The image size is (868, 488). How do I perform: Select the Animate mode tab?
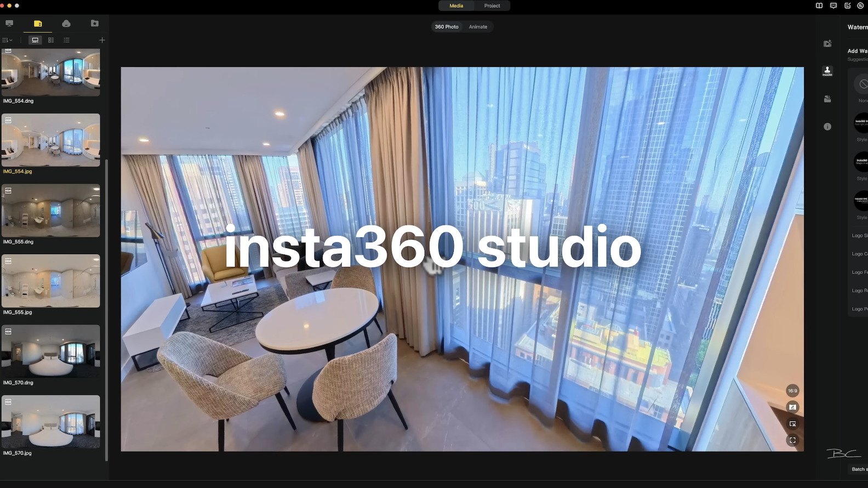tap(478, 27)
